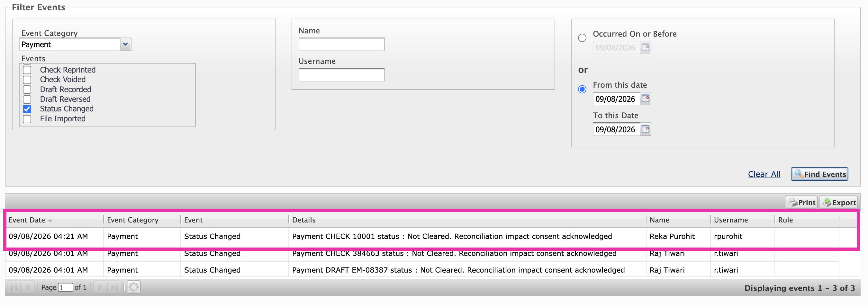Click Reka Purohit name cell
The height and width of the screenshot is (305, 868).
pyautogui.click(x=678, y=236)
